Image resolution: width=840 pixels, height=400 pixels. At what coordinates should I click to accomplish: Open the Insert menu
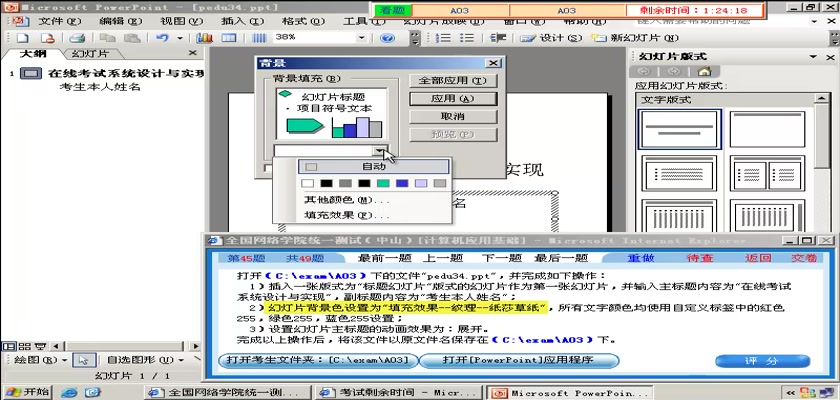(x=243, y=21)
